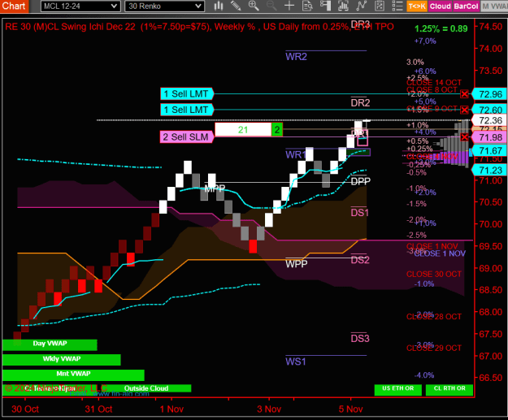This screenshot has height=420, width=508.
Task: Cancel the 72.96 sell limit order X
Action: tap(464, 94)
